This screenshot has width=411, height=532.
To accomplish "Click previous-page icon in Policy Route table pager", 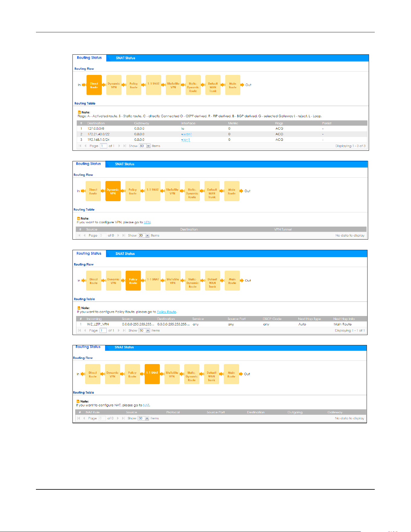I will (85, 330).
